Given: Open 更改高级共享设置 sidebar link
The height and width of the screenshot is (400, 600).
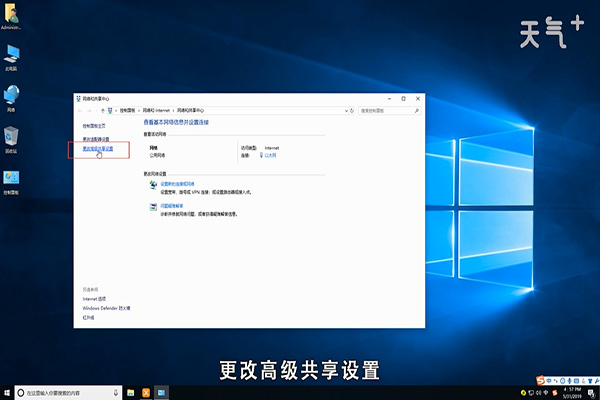Looking at the screenshot, I should tap(98, 149).
